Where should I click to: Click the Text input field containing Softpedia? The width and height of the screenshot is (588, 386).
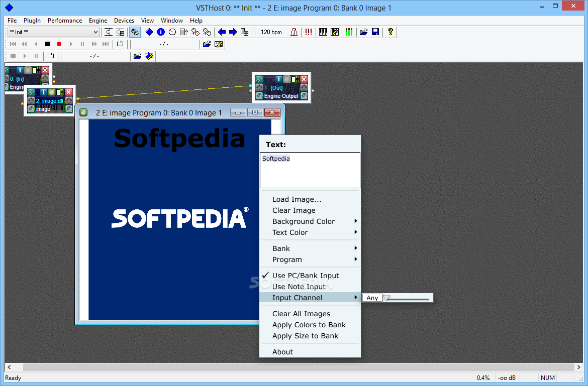tap(310, 170)
